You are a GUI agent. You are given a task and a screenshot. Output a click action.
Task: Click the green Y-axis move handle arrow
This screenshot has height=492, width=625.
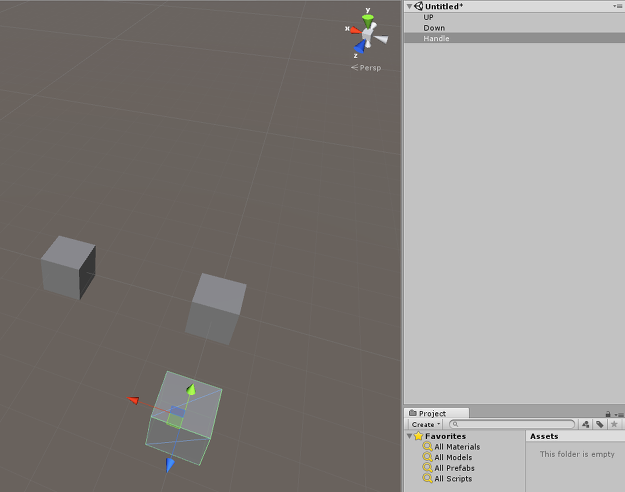pyautogui.click(x=191, y=389)
